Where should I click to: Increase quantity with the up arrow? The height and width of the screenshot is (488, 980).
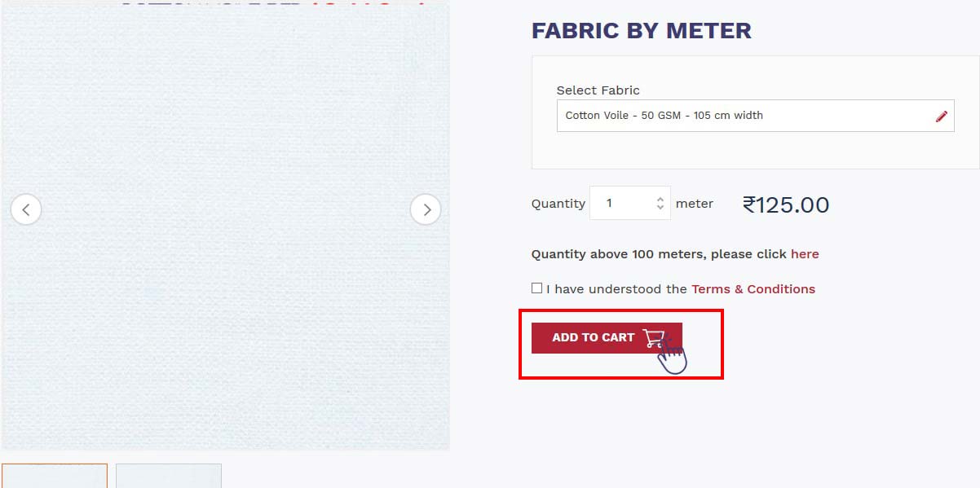[660, 198]
